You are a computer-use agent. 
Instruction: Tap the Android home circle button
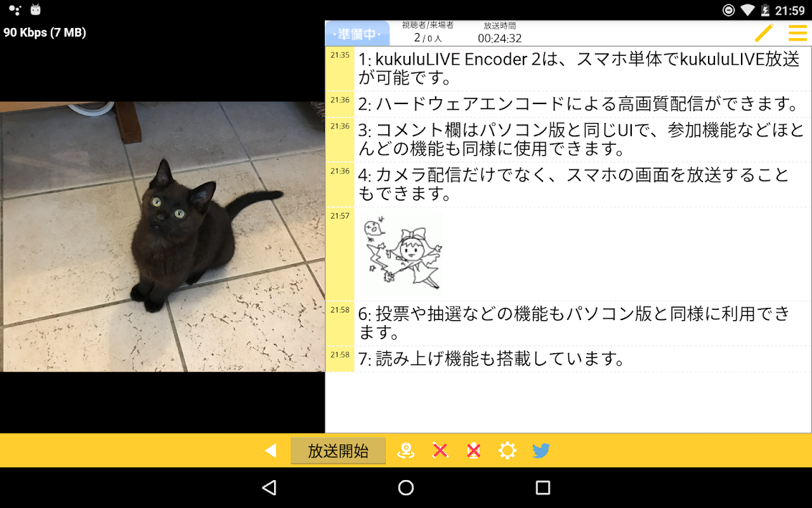[406, 488]
